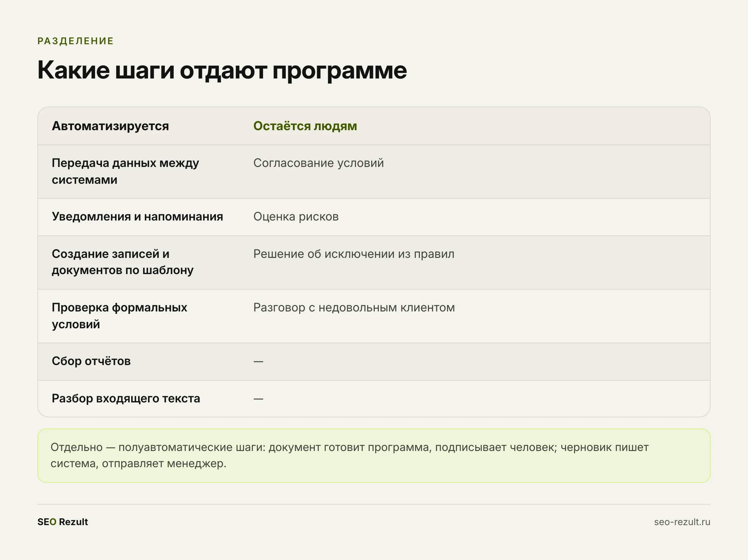
Task: Click the dash in 'Разбор входящего текста' row
Action: coord(258,399)
